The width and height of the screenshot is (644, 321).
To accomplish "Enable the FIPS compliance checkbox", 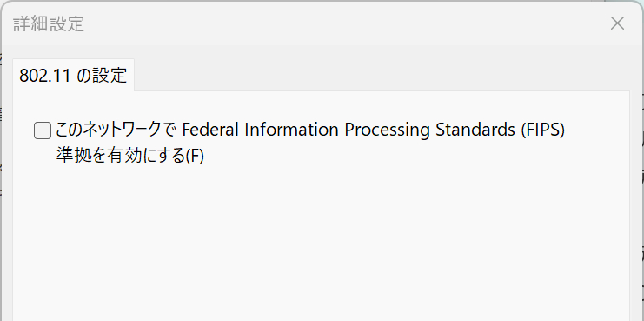I will 43,130.
